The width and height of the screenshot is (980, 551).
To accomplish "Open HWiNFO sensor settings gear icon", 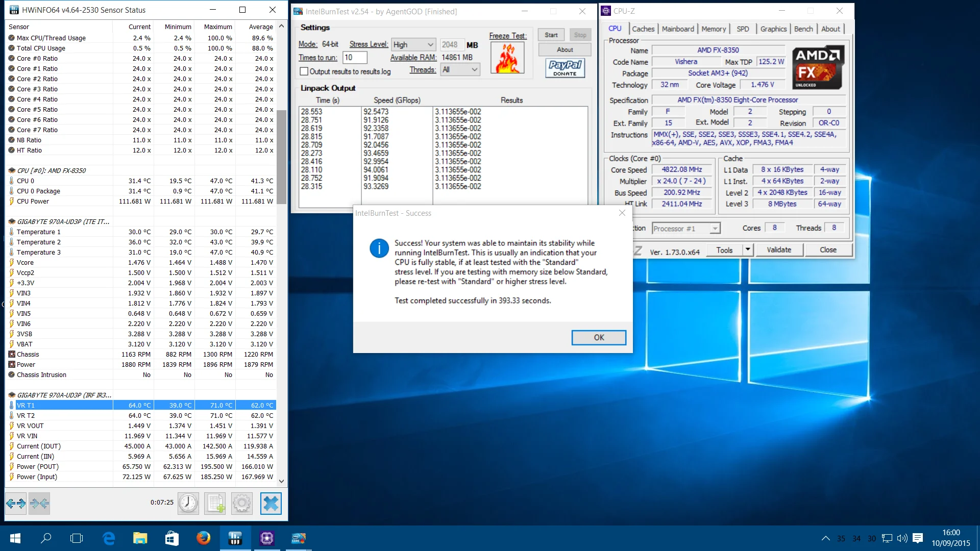I will tap(242, 504).
